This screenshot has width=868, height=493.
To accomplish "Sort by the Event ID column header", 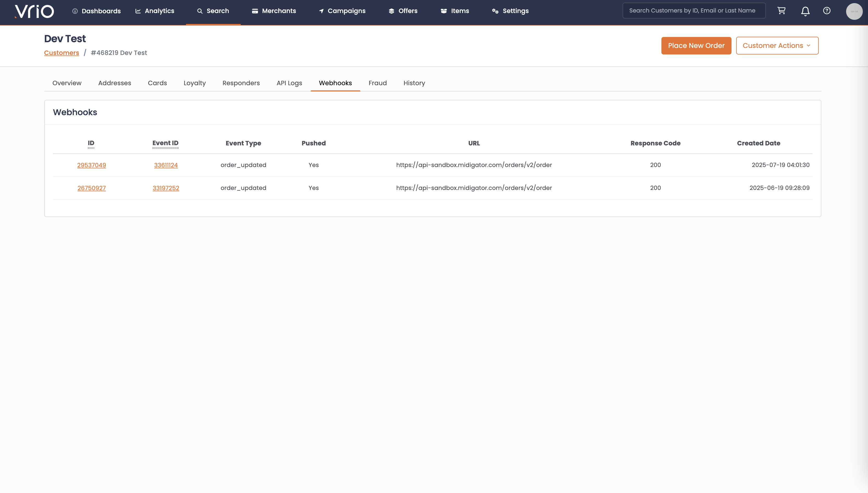I will coord(165,143).
